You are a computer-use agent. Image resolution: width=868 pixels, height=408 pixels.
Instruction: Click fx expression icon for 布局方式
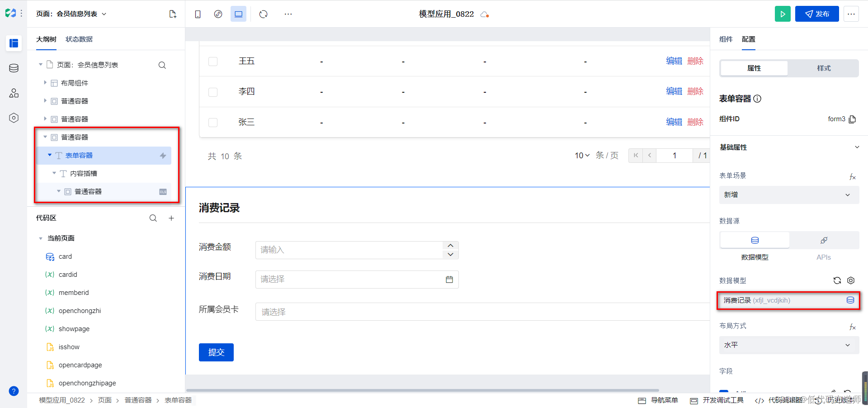click(852, 327)
